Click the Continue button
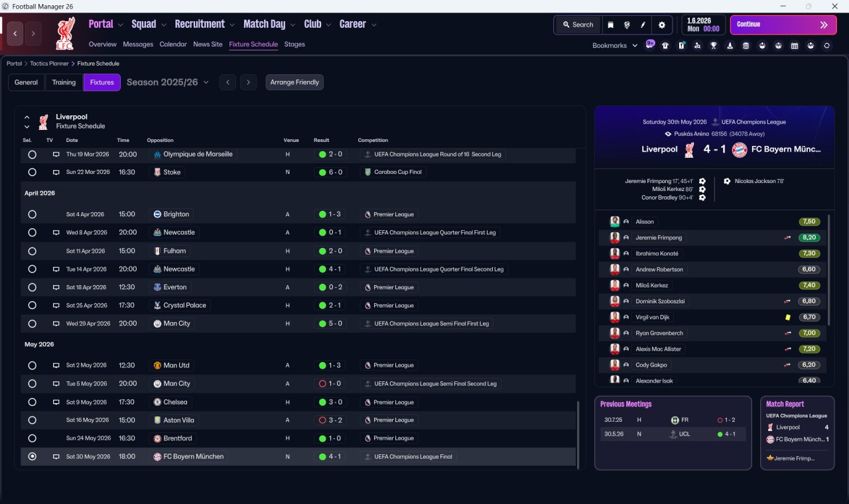The width and height of the screenshot is (849, 504). (783, 25)
